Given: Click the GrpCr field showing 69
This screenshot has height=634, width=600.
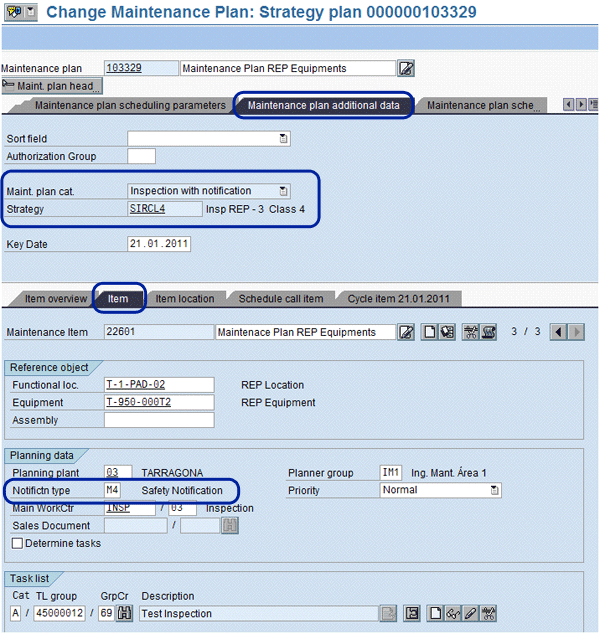Looking at the screenshot, I should (106, 613).
